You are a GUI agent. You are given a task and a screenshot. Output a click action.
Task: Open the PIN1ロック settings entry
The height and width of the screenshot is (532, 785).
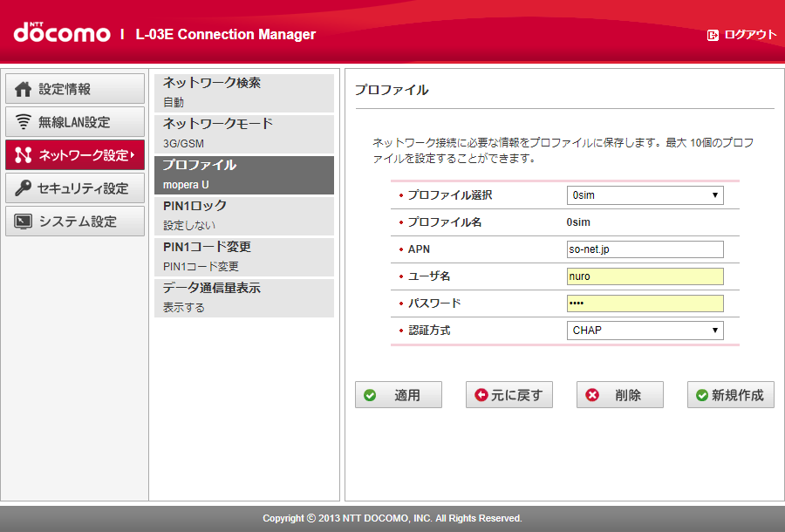[244, 215]
